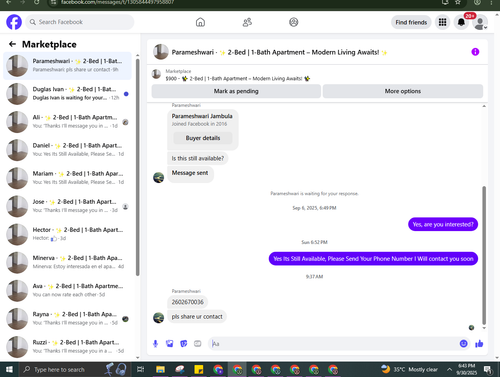Focus the Search Facebook field

click(x=80, y=22)
